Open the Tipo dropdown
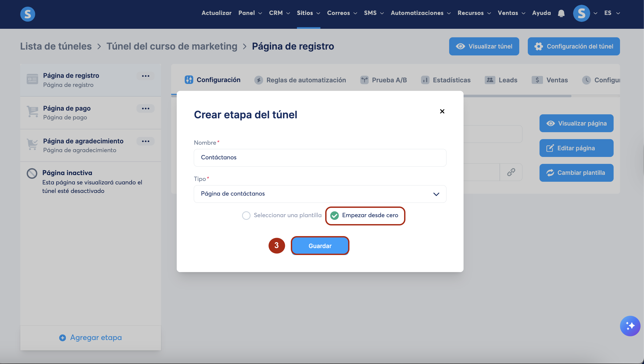 [x=320, y=194]
